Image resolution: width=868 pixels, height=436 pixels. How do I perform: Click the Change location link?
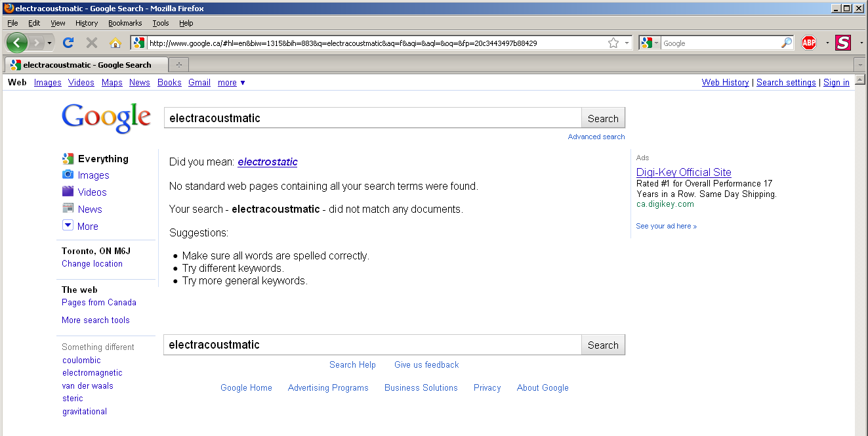coord(92,264)
